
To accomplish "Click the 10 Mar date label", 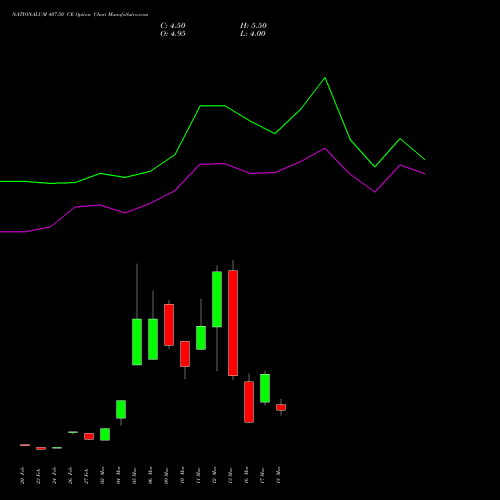I will (x=182, y=476).
